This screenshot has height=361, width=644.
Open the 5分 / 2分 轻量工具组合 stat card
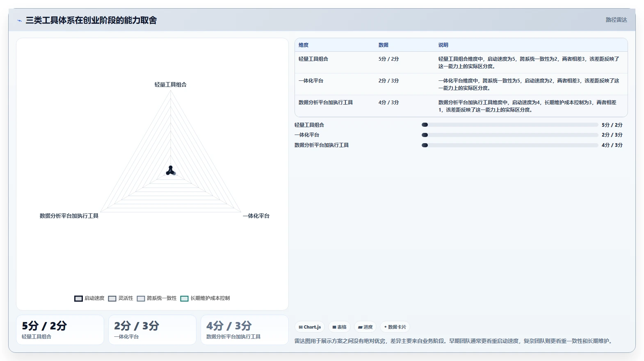pyautogui.click(x=60, y=330)
